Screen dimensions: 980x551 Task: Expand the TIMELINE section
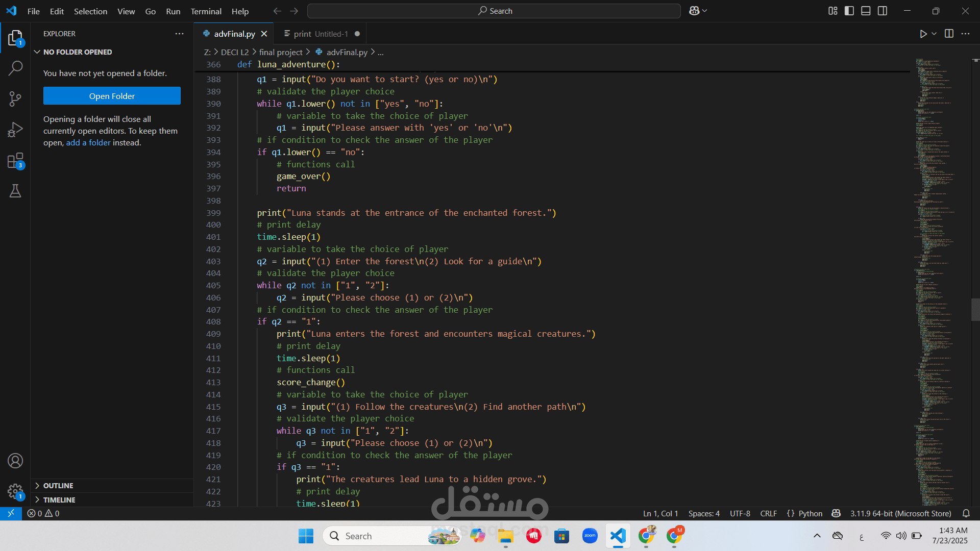coord(59,500)
